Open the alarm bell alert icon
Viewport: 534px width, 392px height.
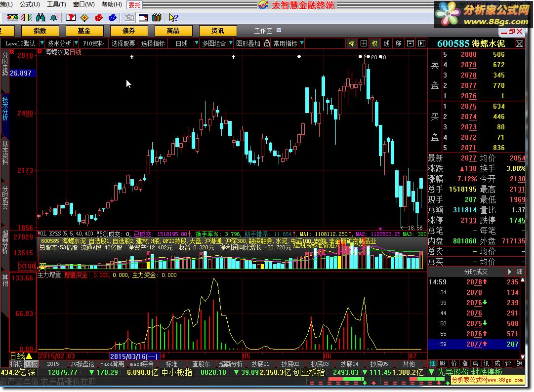point(54,17)
